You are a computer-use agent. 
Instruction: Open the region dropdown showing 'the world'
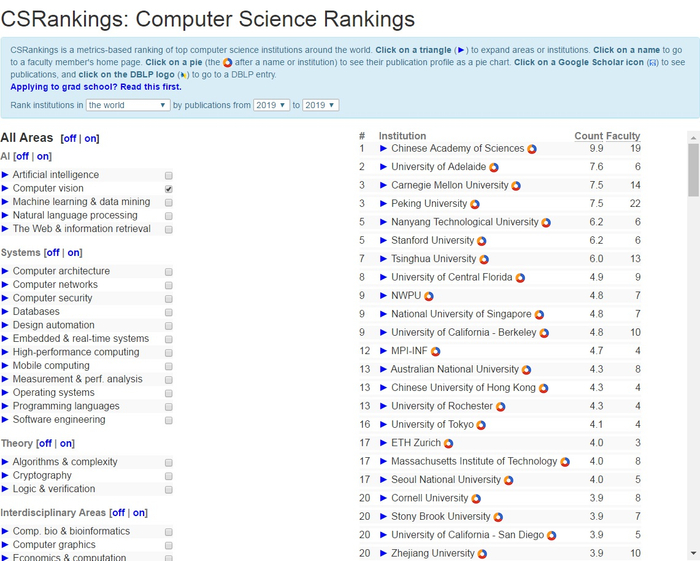coord(128,105)
